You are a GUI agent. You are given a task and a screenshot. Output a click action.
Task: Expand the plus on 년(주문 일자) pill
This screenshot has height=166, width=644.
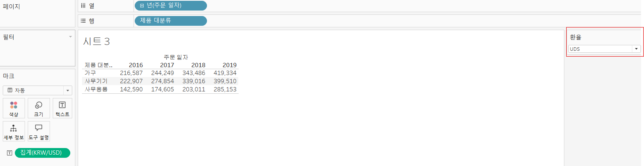pos(142,5)
